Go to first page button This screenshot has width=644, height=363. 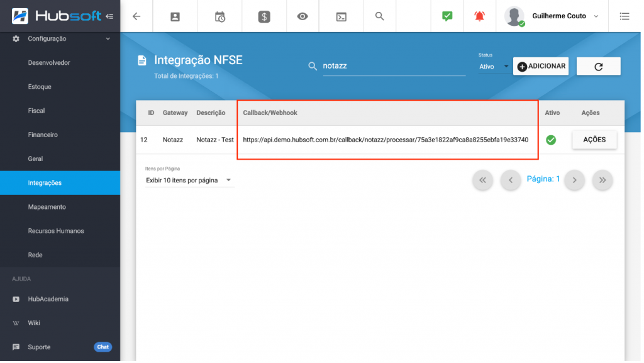pos(482,180)
